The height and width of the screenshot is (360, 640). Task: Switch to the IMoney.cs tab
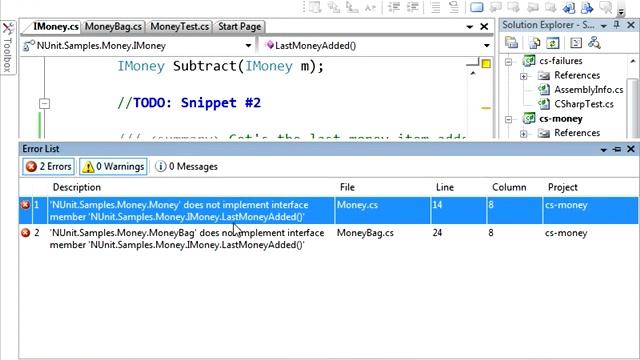tap(56, 27)
